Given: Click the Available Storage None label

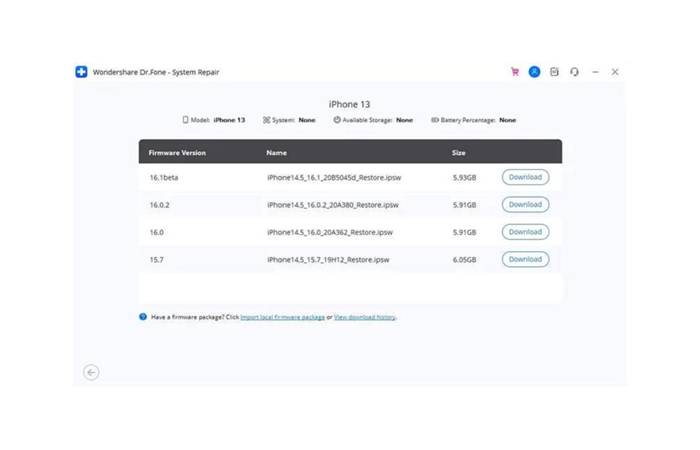Looking at the screenshot, I should click(x=373, y=120).
